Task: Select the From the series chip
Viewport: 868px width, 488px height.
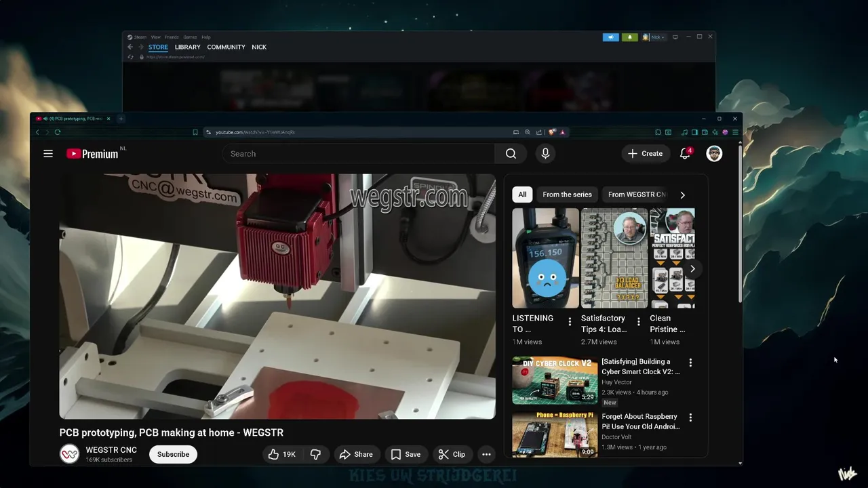Action: click(x=567, y=195)
